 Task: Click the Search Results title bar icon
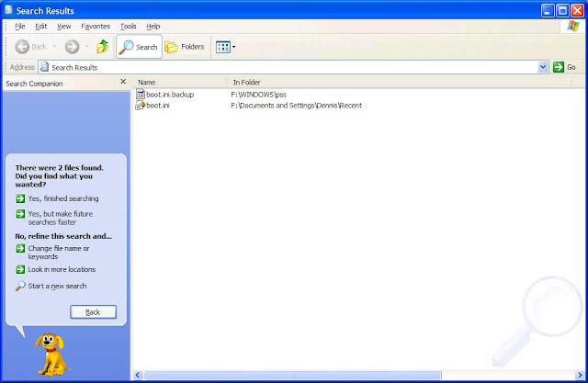click(x=8, y=10)
